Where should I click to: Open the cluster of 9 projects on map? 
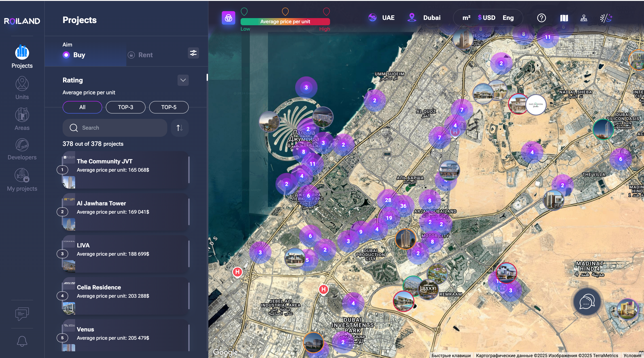pos(360,232)
